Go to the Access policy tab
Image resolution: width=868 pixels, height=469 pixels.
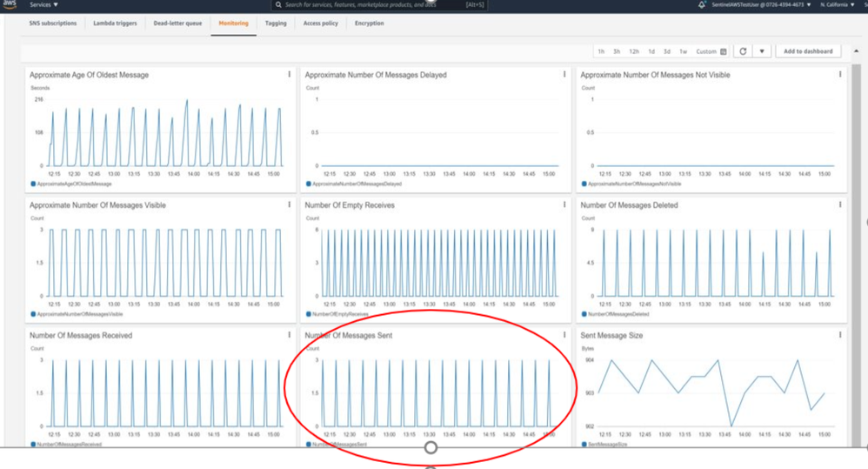tap(321, 23)
